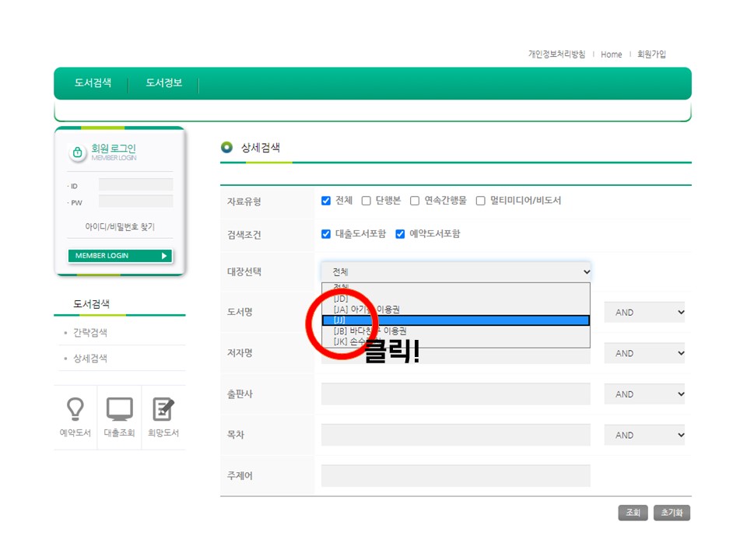Toggle the 예약도서포함 checkbox
Viewport: 747px width, 560px height.
pos(400,234)
